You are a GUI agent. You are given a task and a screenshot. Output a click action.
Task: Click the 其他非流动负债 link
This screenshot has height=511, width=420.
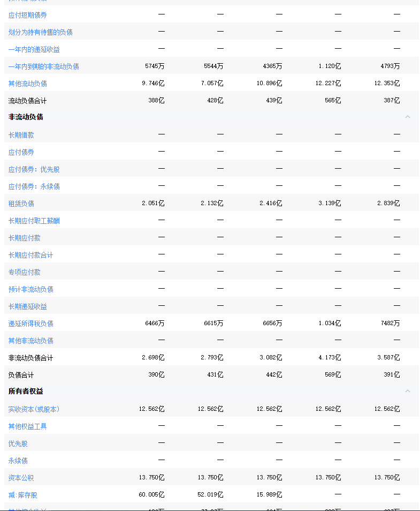coord(30,341)
